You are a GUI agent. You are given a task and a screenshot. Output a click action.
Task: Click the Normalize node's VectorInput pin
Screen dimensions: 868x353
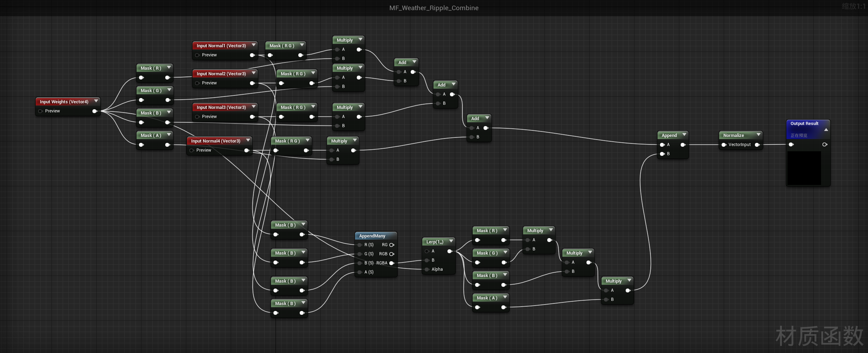724,145
